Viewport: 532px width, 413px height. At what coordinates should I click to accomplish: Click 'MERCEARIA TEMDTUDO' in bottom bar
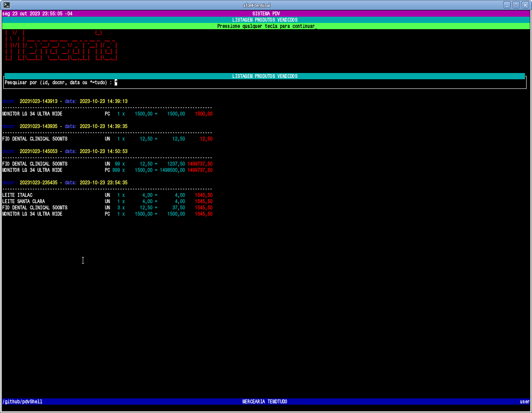pyautogui.click(x=265, y=402)
